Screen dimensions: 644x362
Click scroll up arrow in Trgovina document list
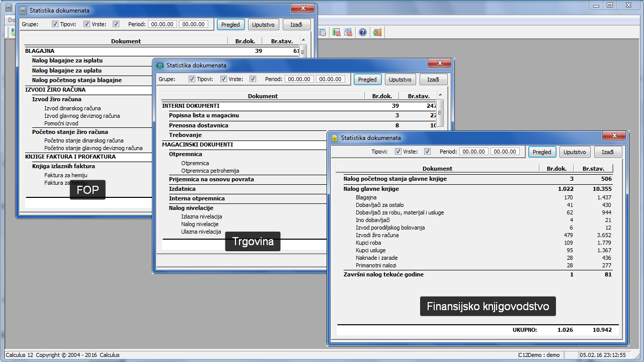pos(440,95)
